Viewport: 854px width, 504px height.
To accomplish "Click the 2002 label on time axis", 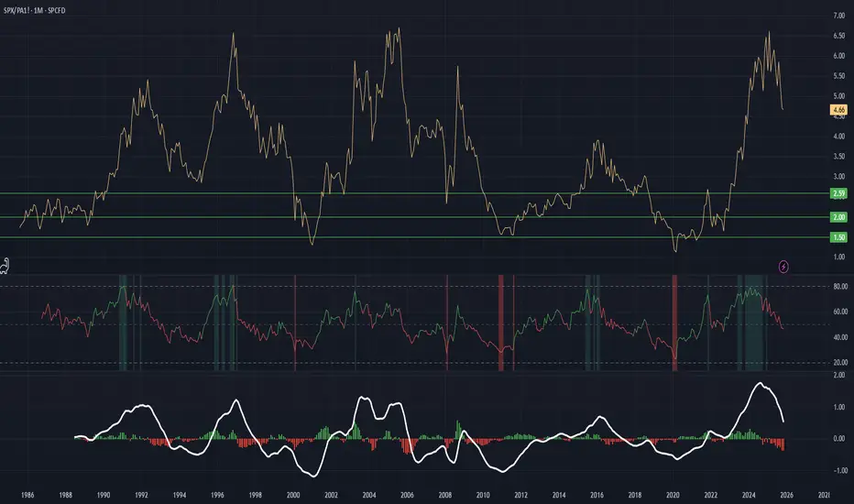I will [x=331, y=495].
